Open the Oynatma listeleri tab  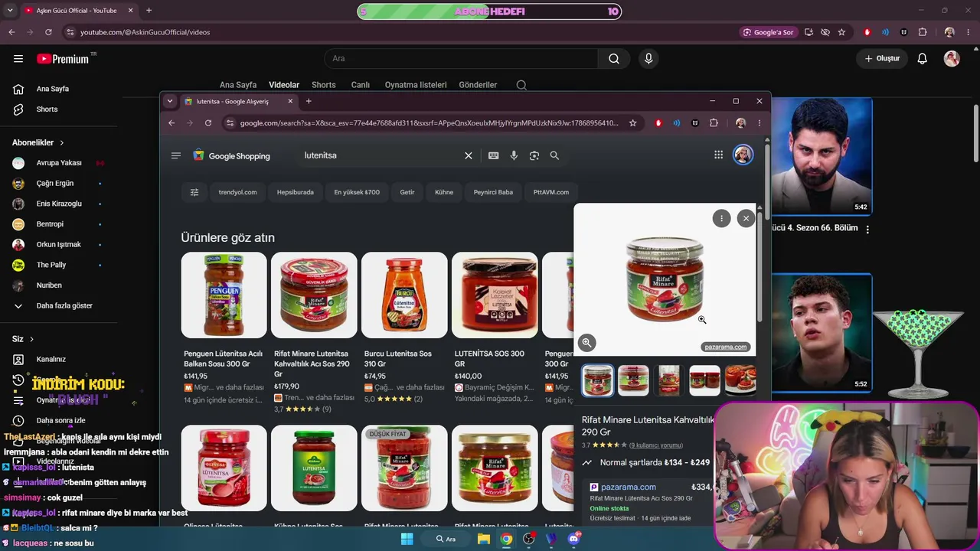[x=416, y=85]
